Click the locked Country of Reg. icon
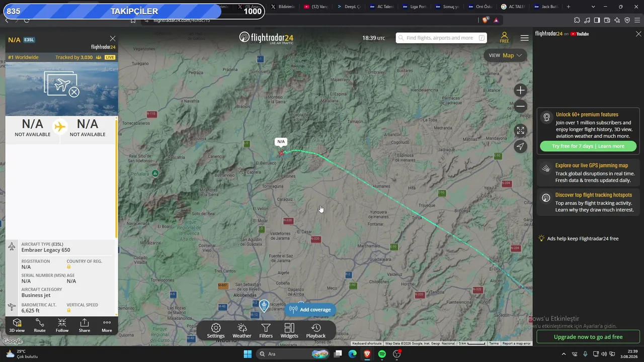This screenshot has width=644, height=362. click(69, 267)
